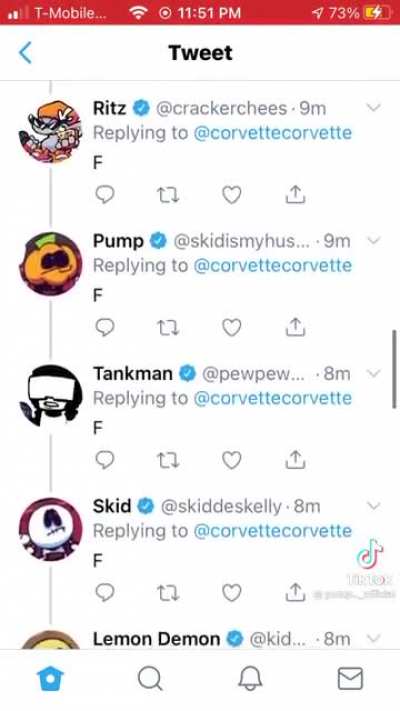Open the Notifications bell tab
The width and height of the screenshot is (400, 711).
coord(250,679)
